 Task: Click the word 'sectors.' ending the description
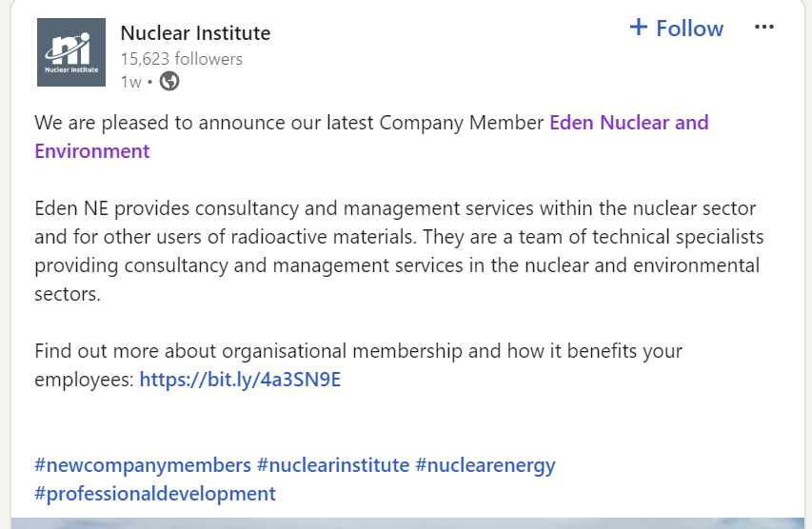point(67,294)
